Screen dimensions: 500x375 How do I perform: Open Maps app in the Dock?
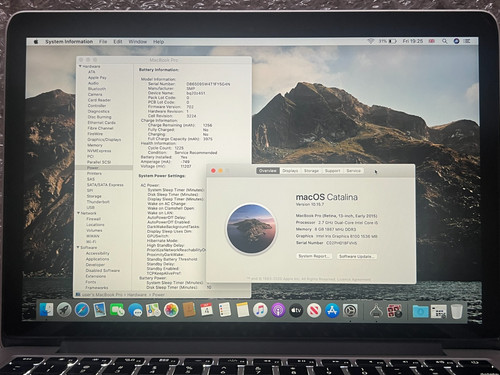(x=153, y=310)
